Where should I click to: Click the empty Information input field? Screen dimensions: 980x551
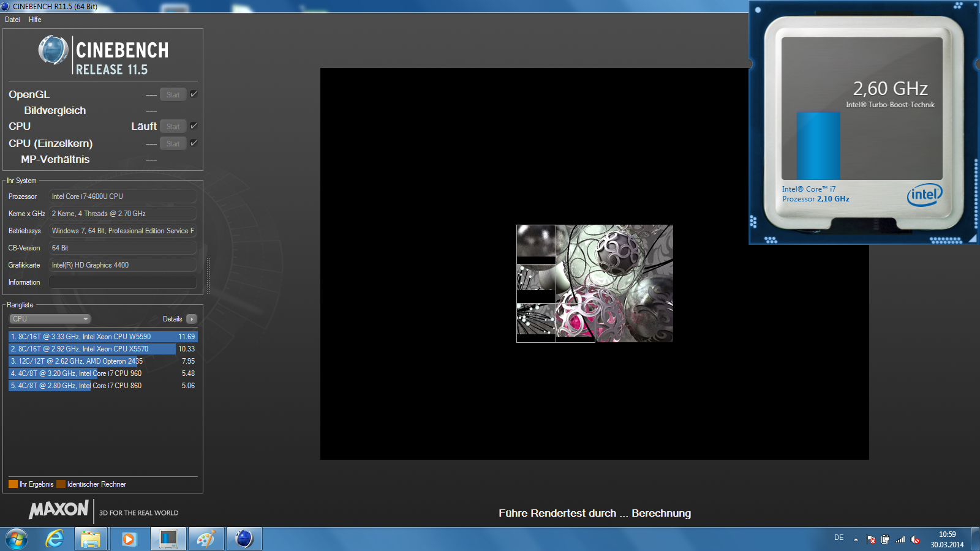123,282
